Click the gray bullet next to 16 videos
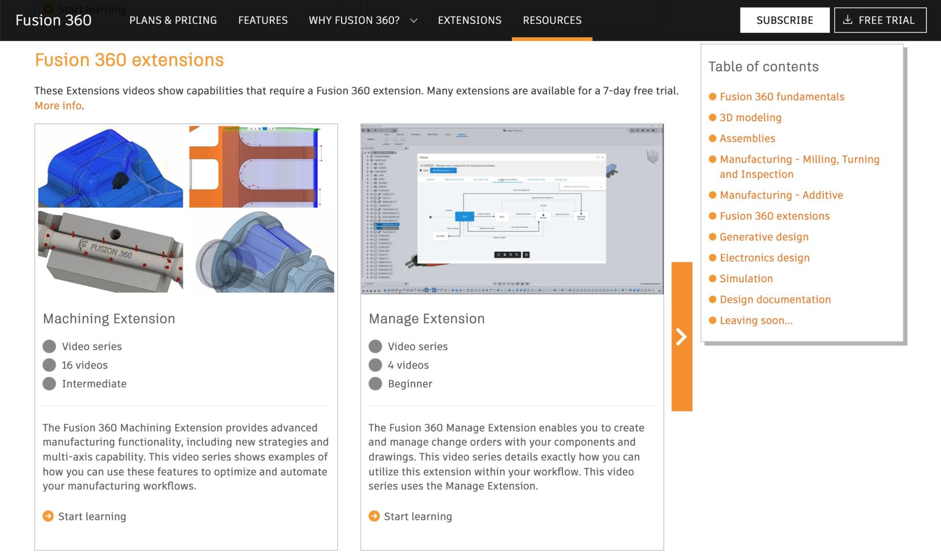The height and width of the screenshot is (560, 941). tap(49, 365)
